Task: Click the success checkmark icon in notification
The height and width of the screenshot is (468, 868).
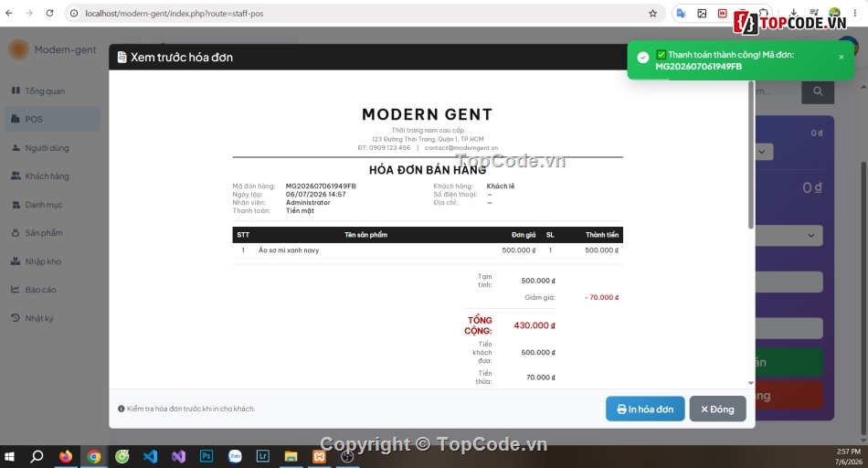Action: tap(642, 58)
